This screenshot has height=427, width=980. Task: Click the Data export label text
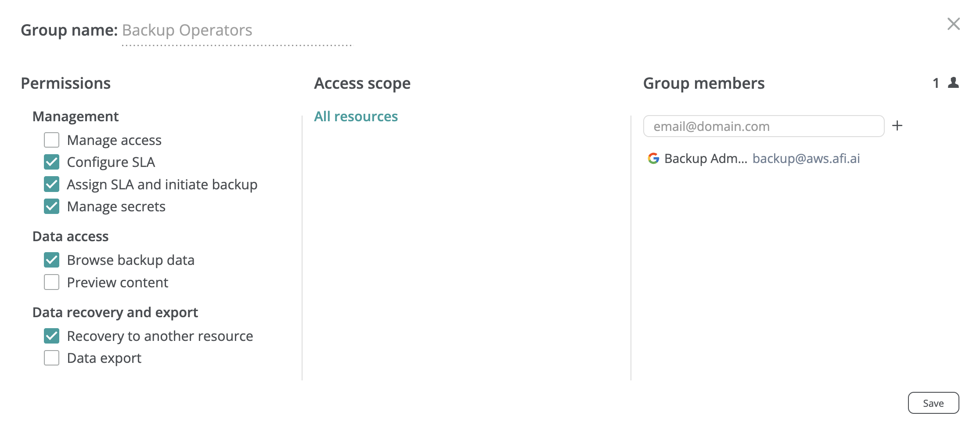(x=104, y=358)
